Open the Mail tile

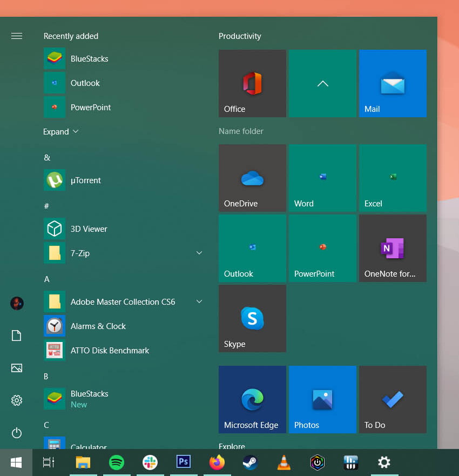pyautogui.click(x=393, y=83)
